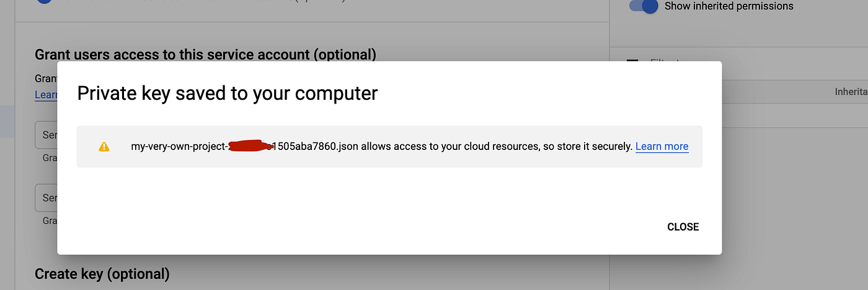Click the red redaction mark on filename
Image resolution: width=868 pixels, height=290 pixels.
(x=249, y=147)
